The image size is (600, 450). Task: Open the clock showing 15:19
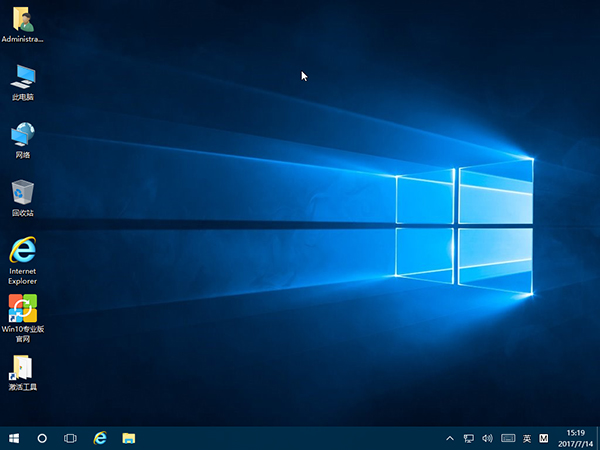pyautogui.click(x=575, y=438)
